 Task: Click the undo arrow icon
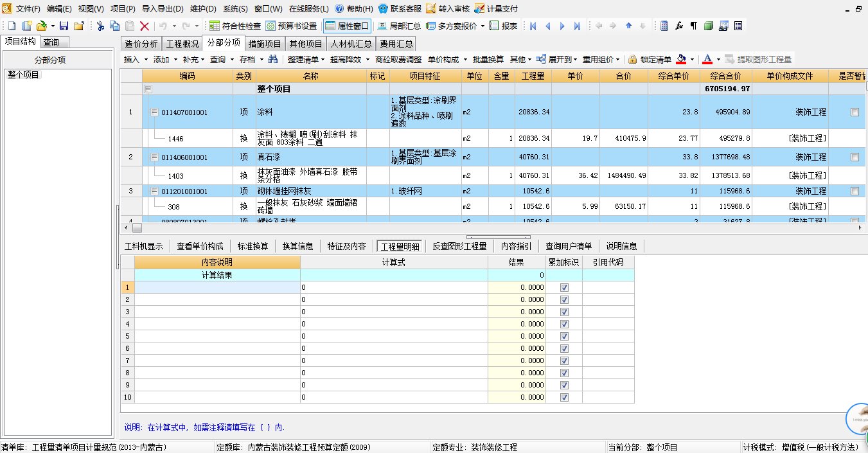163,26
